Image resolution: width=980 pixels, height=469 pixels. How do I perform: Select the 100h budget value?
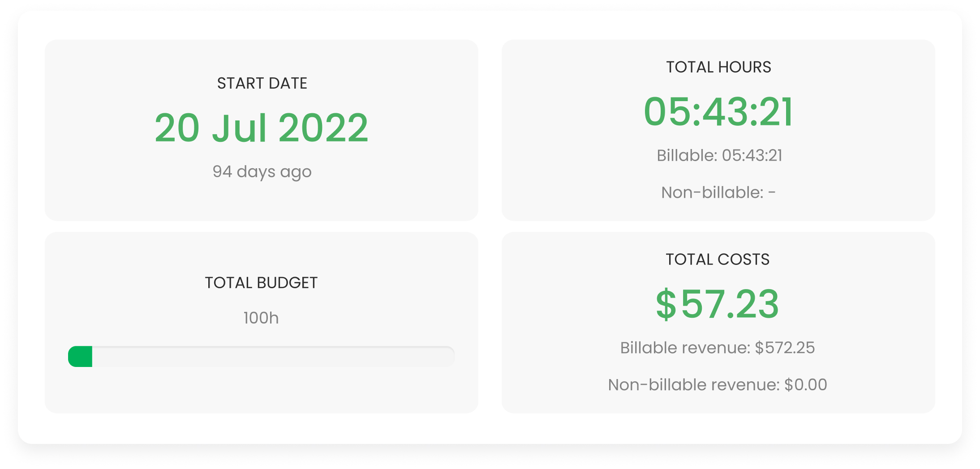(261, 318)
